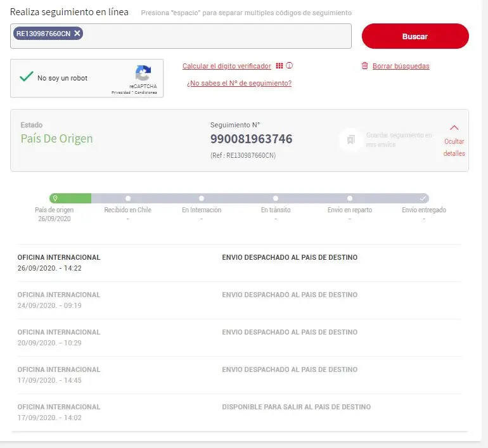Focus the tracking code input field
This screenshot has width=488, height=448.
coord(181,36)
